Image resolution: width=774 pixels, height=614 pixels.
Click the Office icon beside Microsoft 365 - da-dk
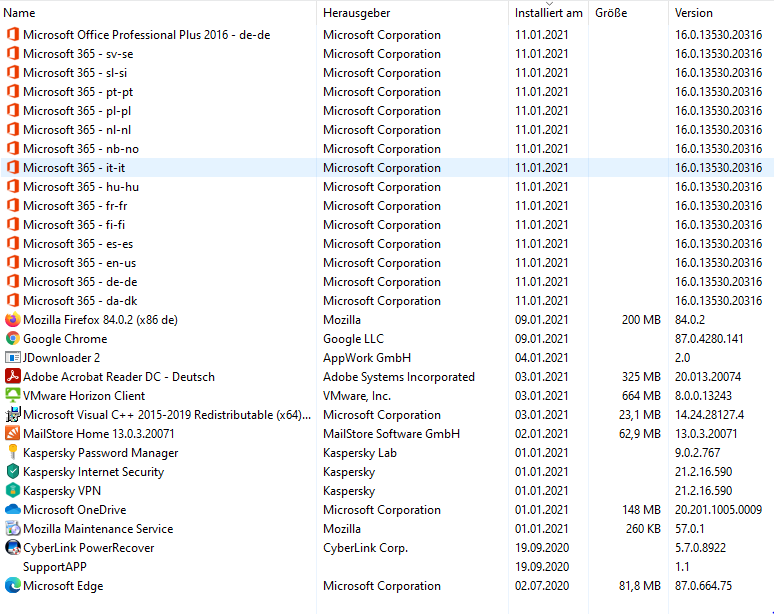(x=13, y=301)
